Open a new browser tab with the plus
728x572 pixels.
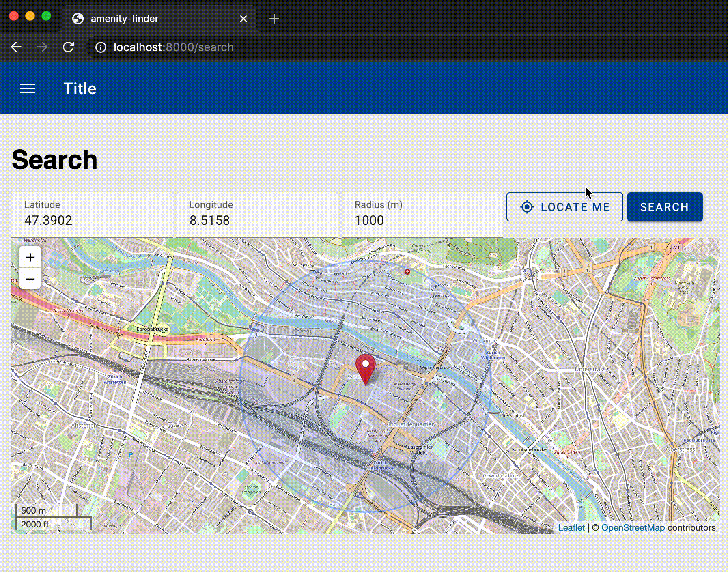tap(274, 19)
